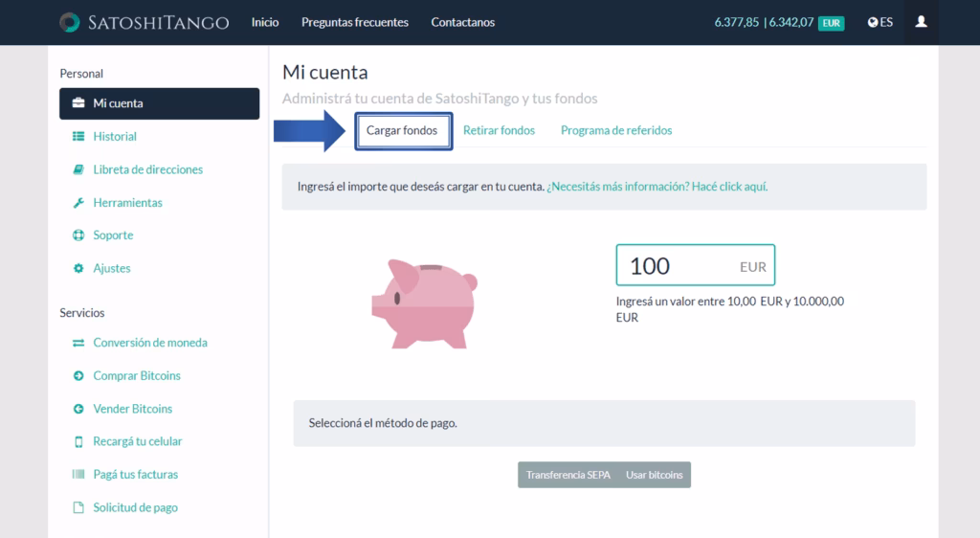This screenshot has height=538, width=980.
Task: Select the EUR currency badge
Action: tap(832, 23)
